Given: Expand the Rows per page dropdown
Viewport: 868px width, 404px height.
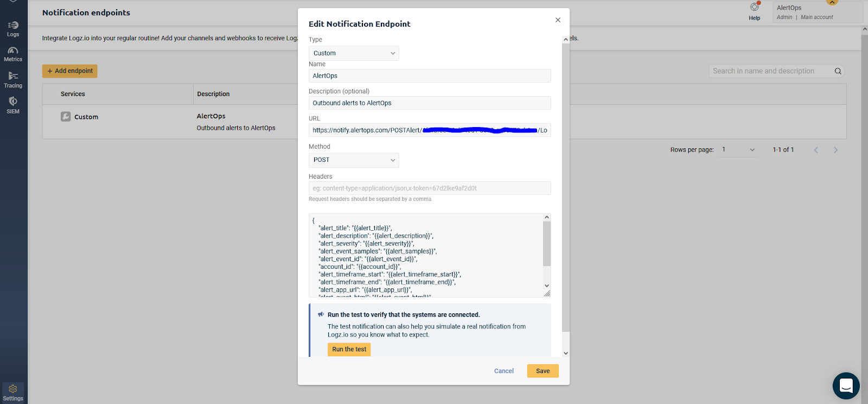Looking at the screenshot, I should (x=738, y=150).
